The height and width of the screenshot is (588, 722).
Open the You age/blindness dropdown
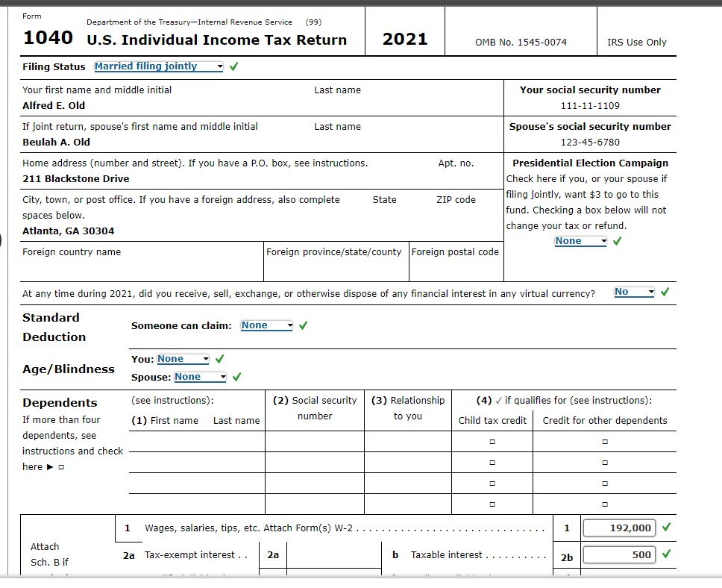183,359
